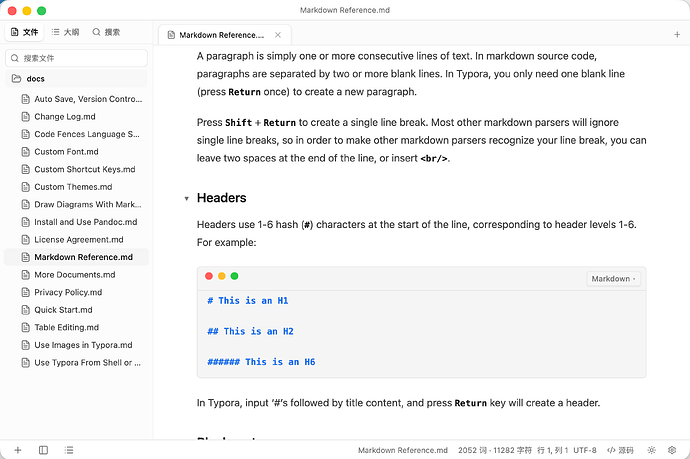Screen dimensions: 690x459
Task: Switch to the 大纲 outline tab
Action: tap(65, 32)
